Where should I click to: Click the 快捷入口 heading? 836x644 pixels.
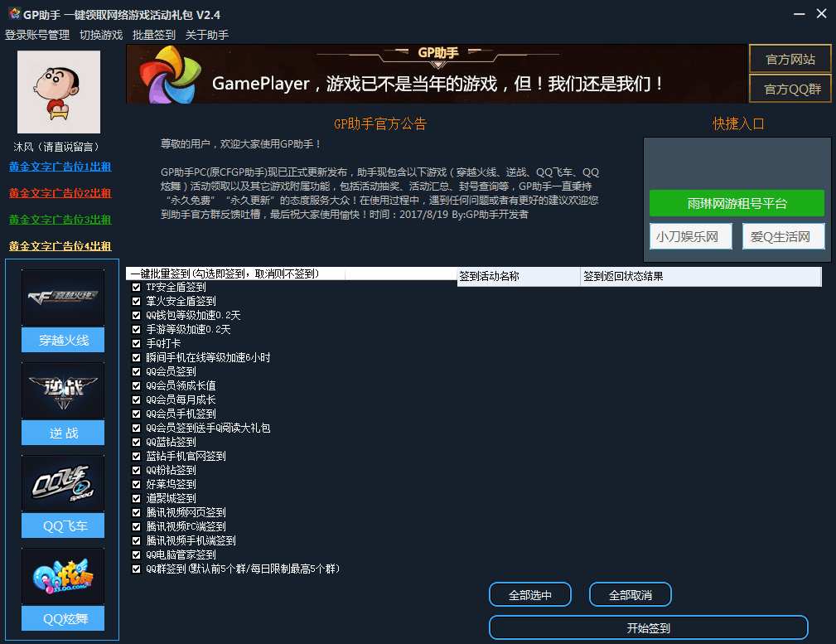738,123
